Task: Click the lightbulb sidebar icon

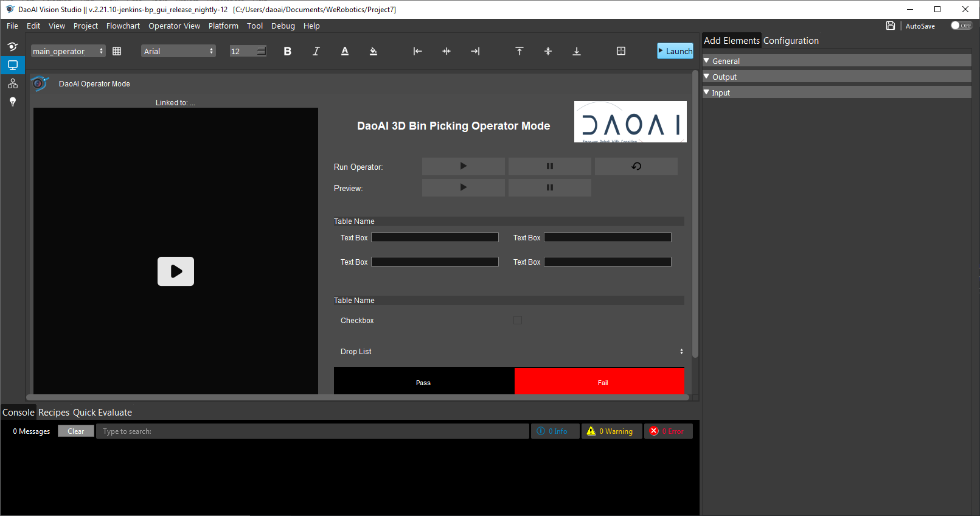Action: 12,102
